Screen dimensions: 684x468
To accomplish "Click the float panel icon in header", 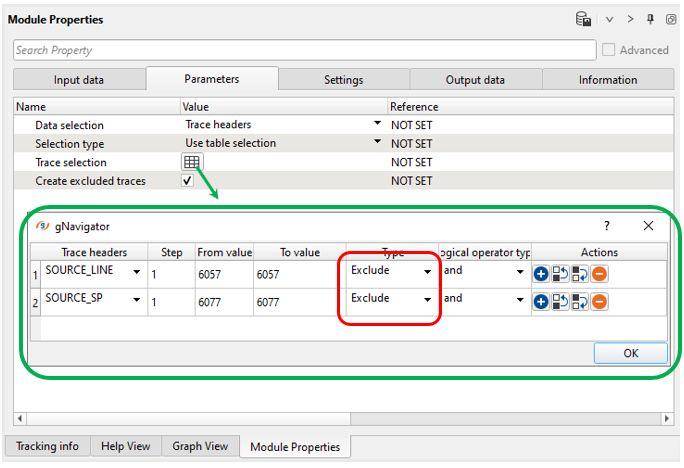I will click(x=670, y=19).
